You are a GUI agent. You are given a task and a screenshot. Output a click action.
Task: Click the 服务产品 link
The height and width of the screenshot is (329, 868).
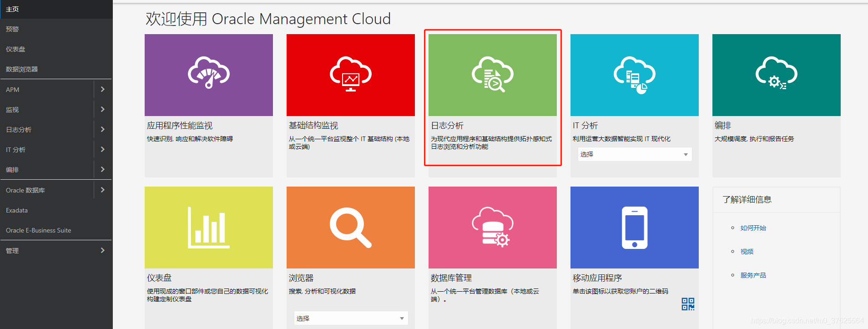753,275
